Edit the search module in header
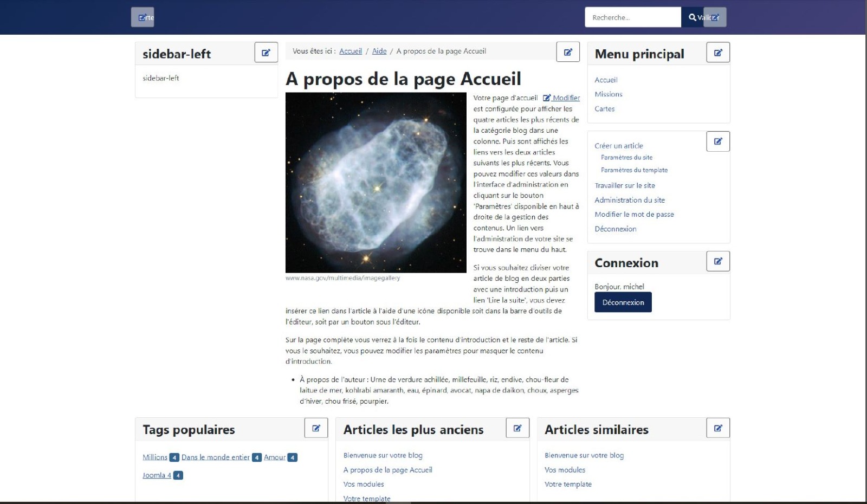The width and height of the screenshot is (867, 504). [x=715, y=17]
